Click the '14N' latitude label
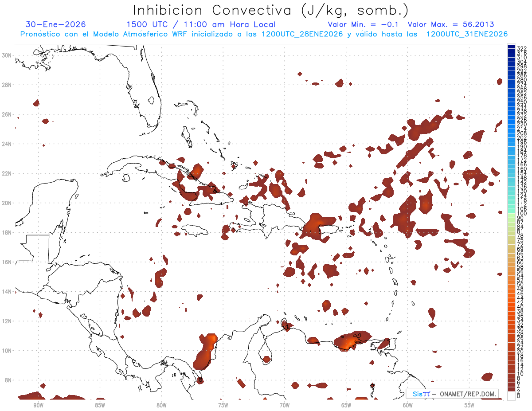 pyautogui.click(x=6, y=291)
